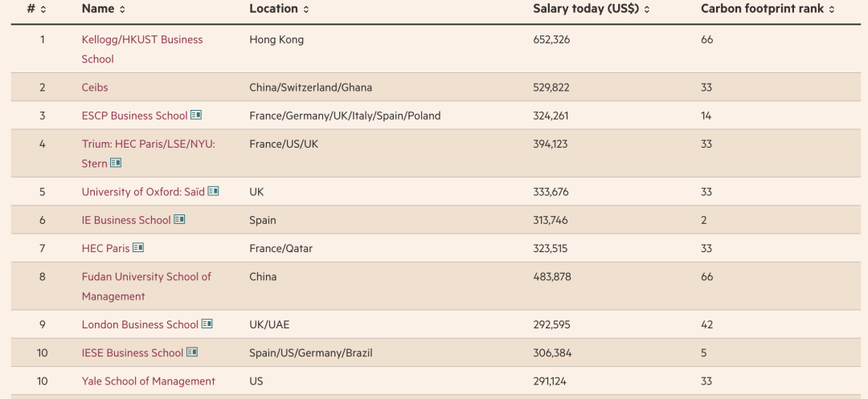The height and width of the screenshot is (399, 868).
Task: Open University of Oxford: Saïd link
Action: coord(143,192)
